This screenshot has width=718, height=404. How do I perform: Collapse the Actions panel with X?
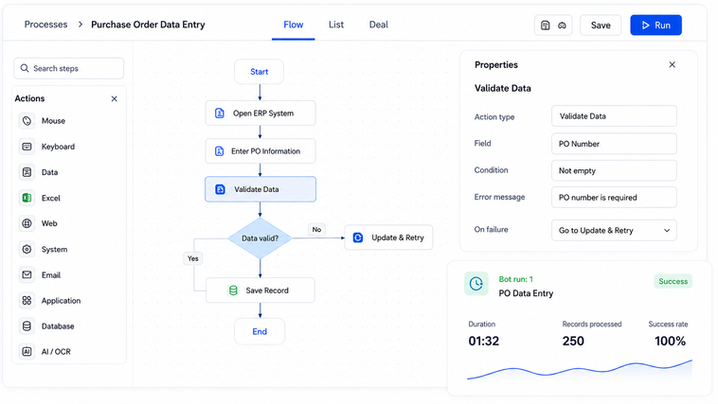pyautogui.click(x=114, y=98)
